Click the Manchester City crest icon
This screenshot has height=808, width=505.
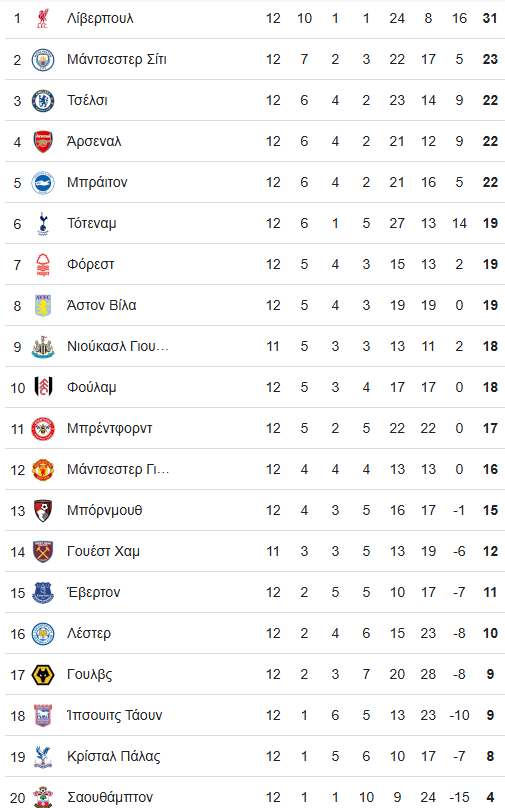(43, 60)
